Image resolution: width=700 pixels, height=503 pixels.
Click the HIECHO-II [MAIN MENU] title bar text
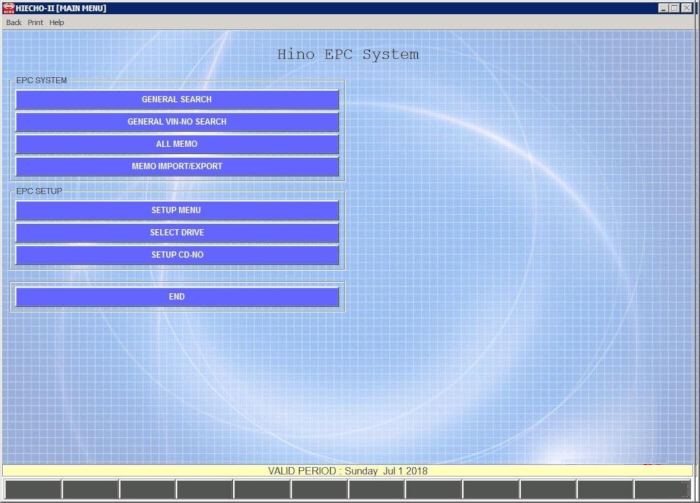tap(61, 8)
